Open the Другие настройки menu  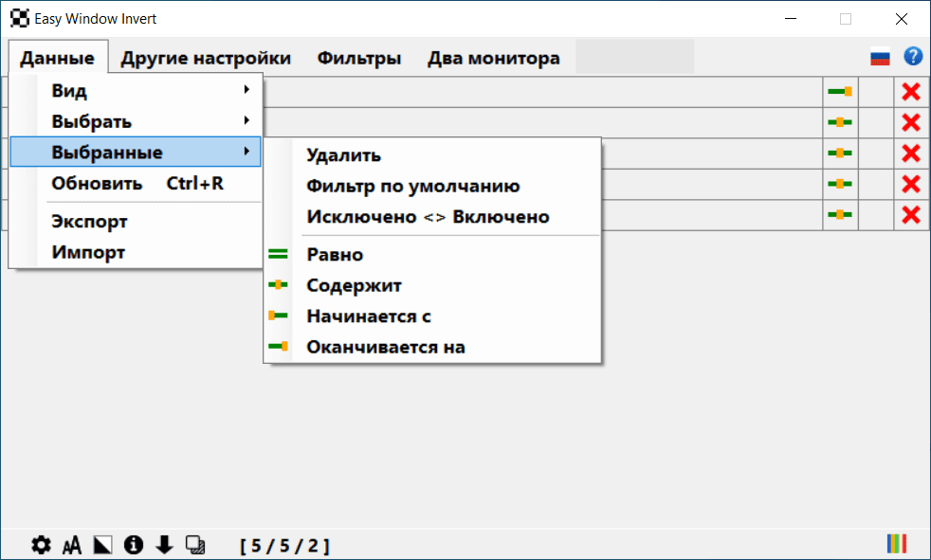point(206,58)
